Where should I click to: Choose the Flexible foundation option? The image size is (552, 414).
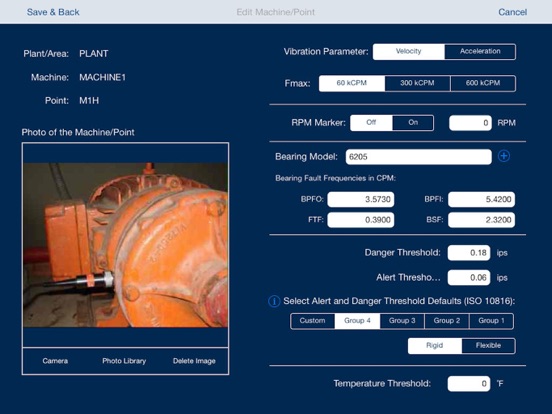point(488,346)
